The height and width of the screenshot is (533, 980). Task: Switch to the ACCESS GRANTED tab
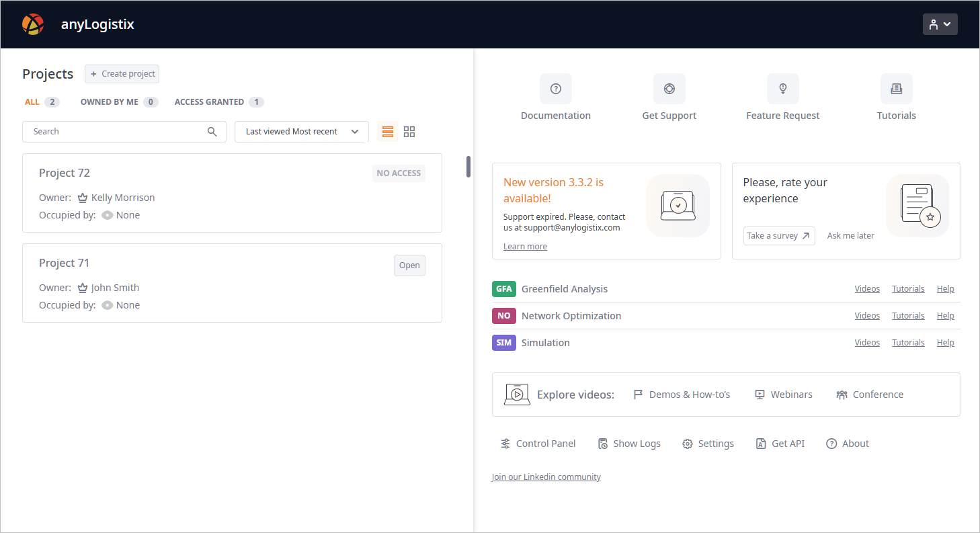[218, 102]
